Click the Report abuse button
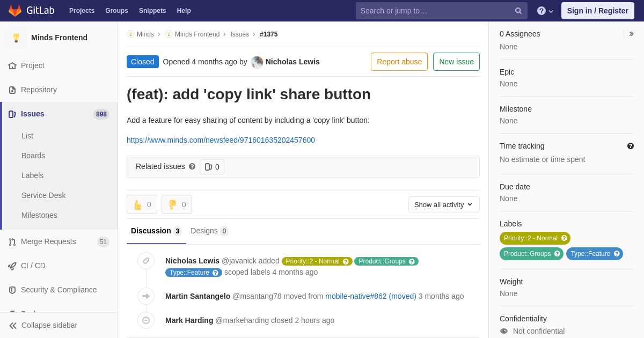Screen dimensions: 644x338 click(399, 62)
